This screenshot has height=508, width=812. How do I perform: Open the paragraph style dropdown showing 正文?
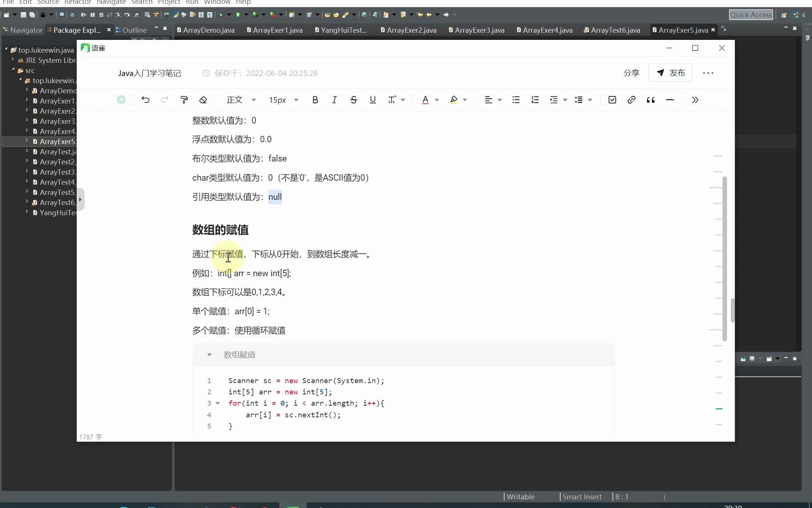[x=241, y=100]
